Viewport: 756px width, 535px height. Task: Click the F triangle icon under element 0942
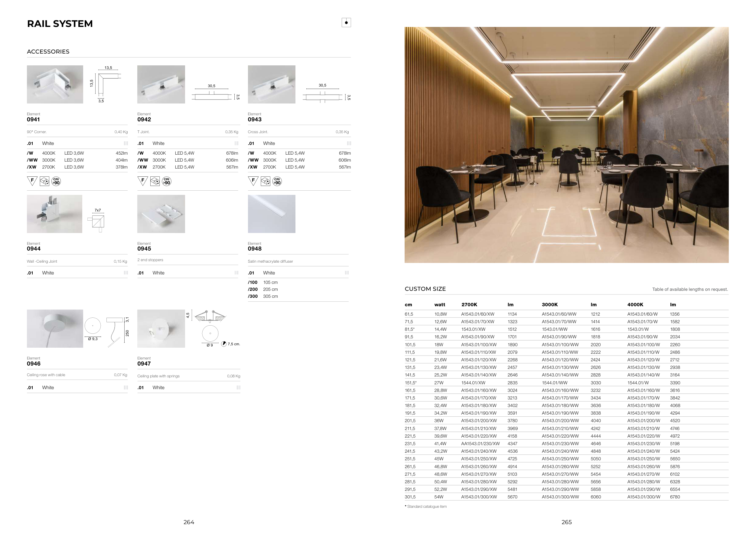(x=142, y=181)
